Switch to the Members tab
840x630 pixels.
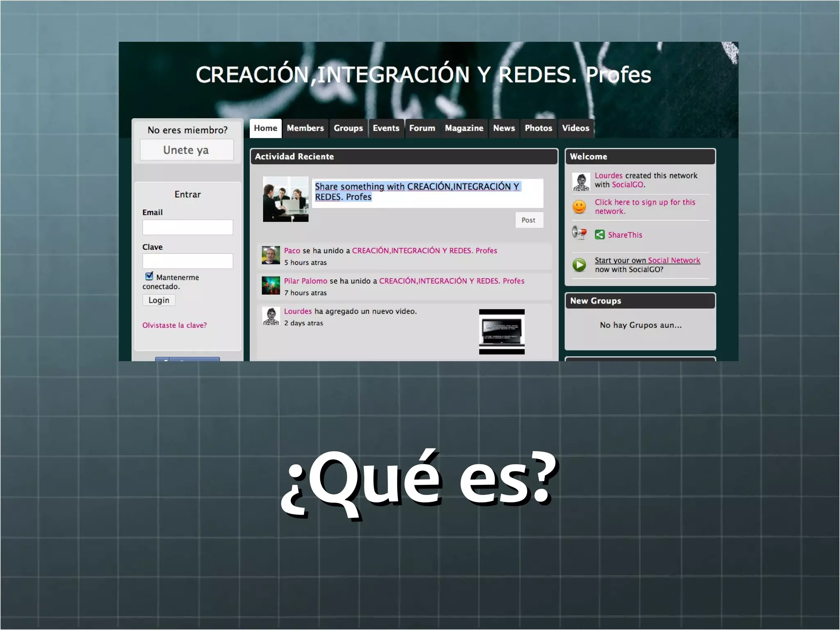pyautogui.click(x=305, y=128)
